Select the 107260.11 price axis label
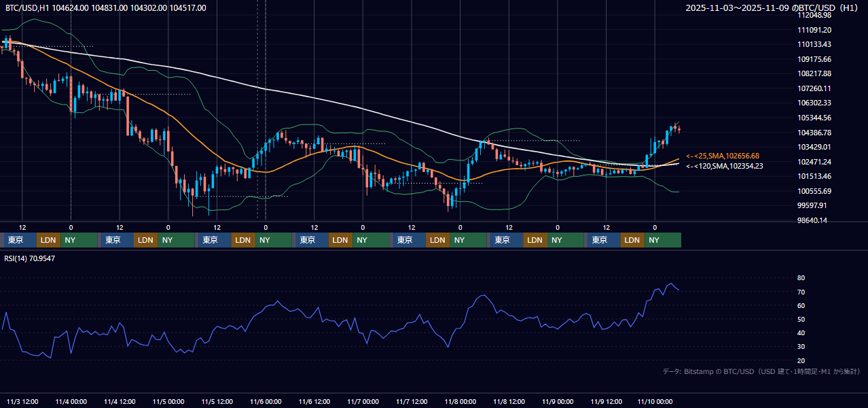The width and height of the screenshot is (868, 408). pos(814,88)
